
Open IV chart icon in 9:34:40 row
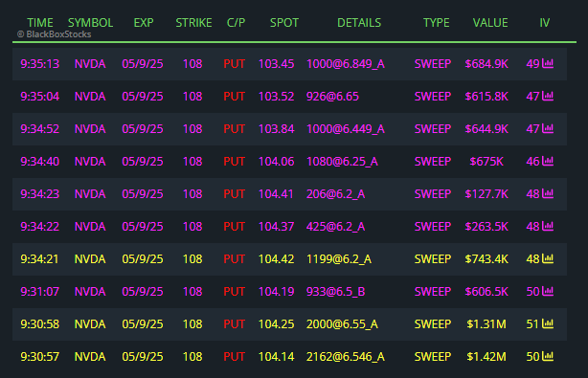548,161
